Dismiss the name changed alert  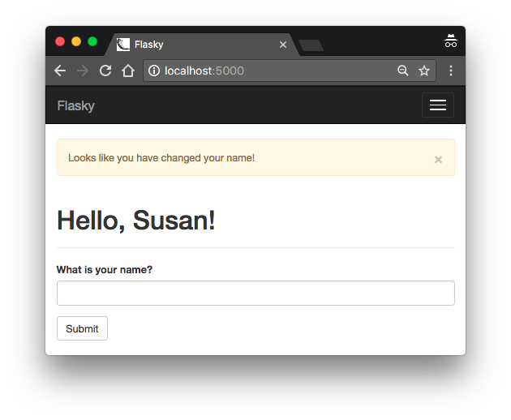438,160
